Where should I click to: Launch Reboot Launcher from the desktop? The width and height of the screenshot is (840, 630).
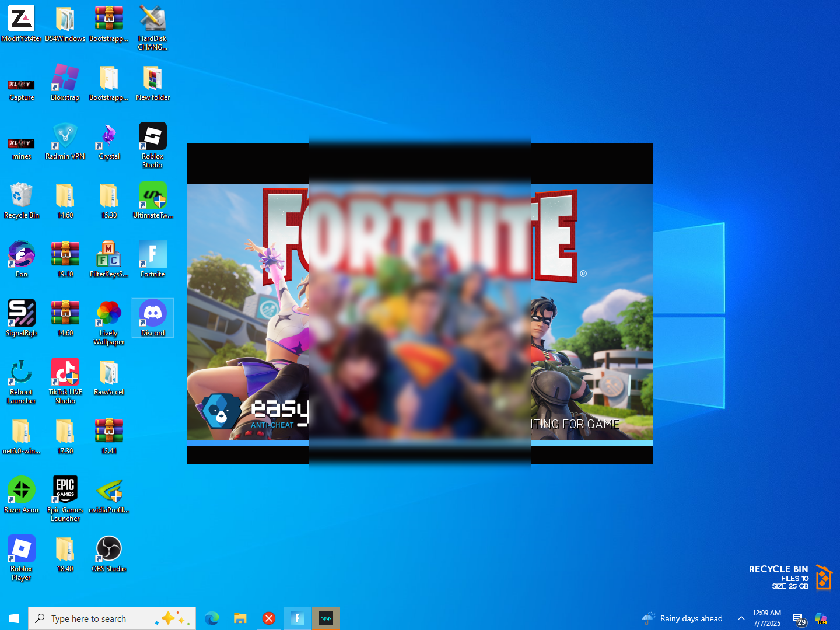point(22,381)
